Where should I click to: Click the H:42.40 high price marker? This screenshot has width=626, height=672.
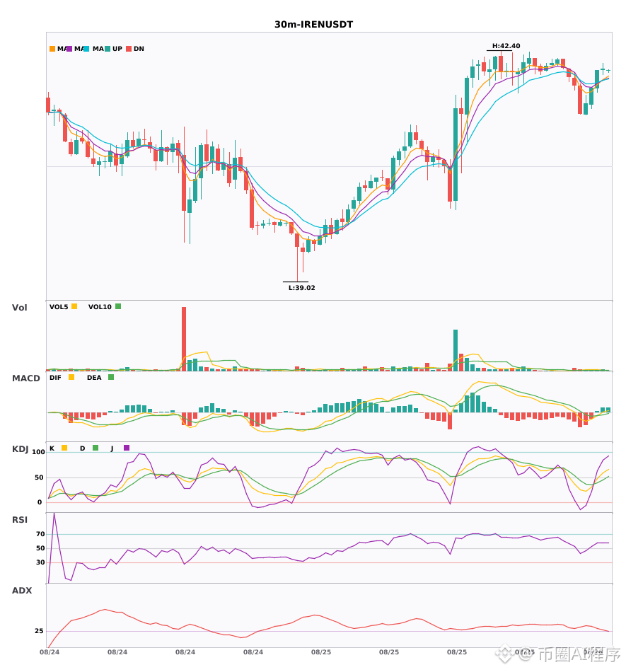[x=506, y=46]
